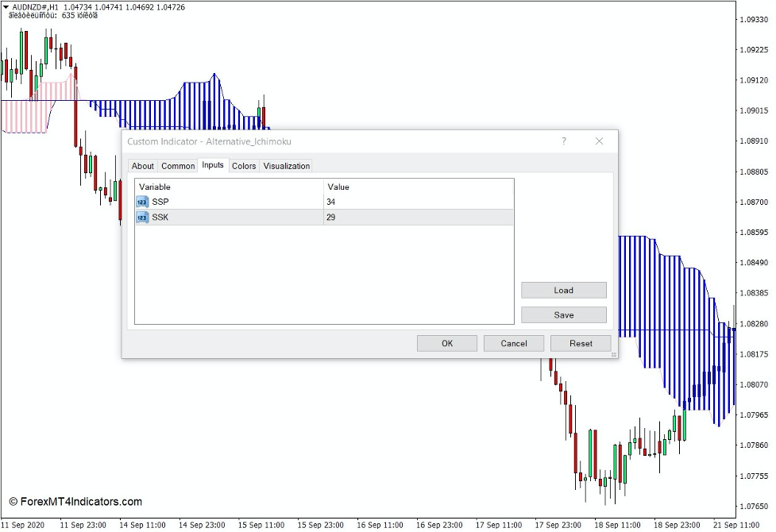
Task: Click the Load button
Action: 563,290
